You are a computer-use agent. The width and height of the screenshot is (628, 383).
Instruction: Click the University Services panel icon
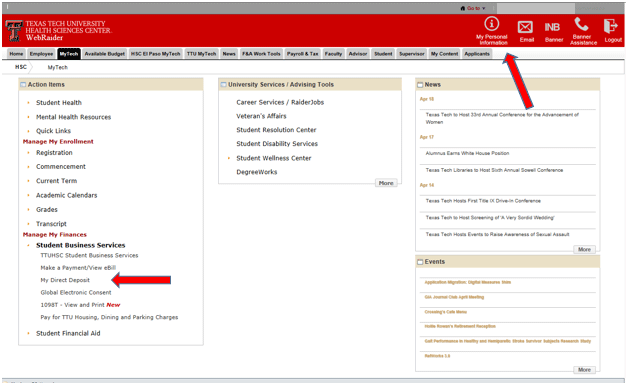224,85
